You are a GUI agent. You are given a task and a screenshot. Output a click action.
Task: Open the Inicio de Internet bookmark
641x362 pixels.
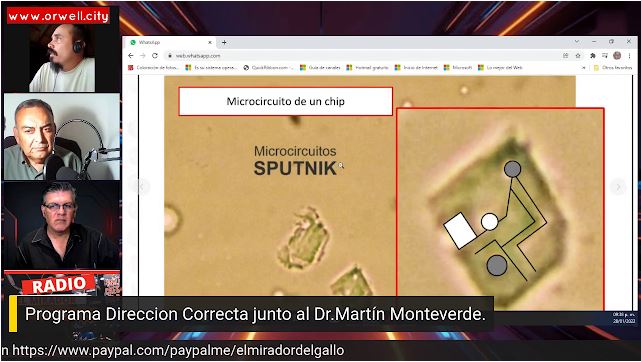pyautogui.click(x=416, y=68)
